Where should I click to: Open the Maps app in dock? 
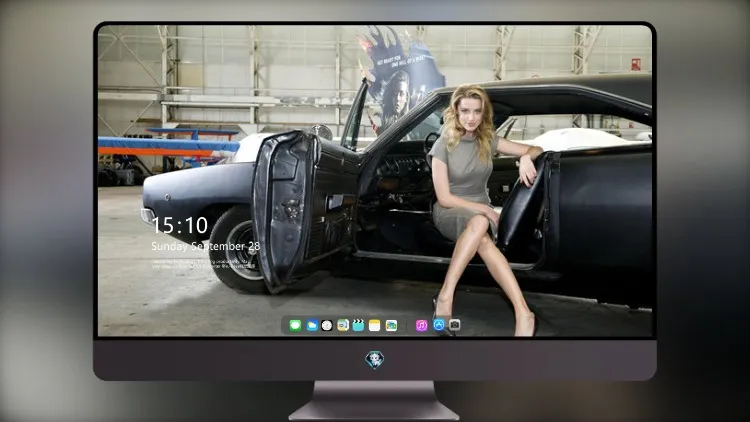tap(343, 326)
